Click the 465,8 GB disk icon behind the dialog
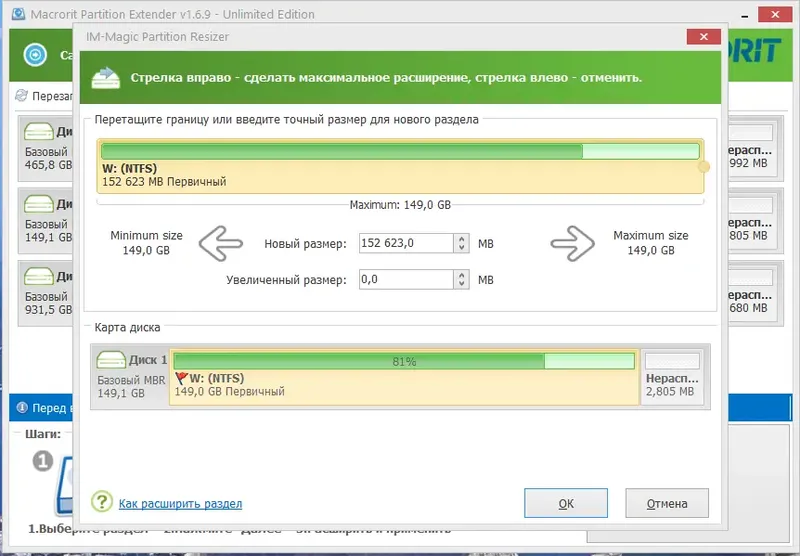This screenshot has height=556, width=800. 39,131
